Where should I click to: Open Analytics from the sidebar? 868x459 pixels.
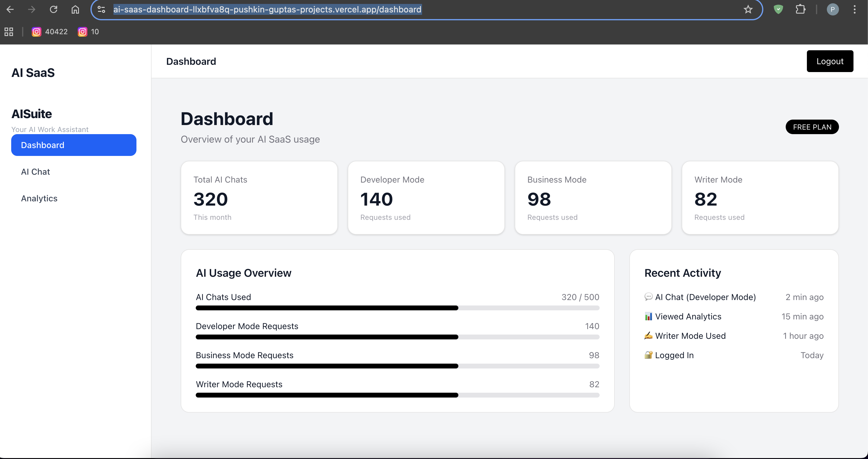tap(39, 198)
